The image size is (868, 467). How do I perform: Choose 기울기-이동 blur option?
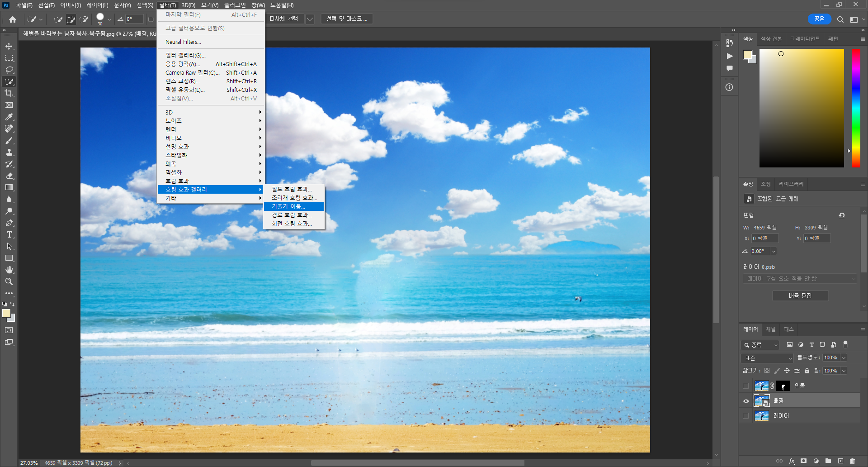[294, 206]
